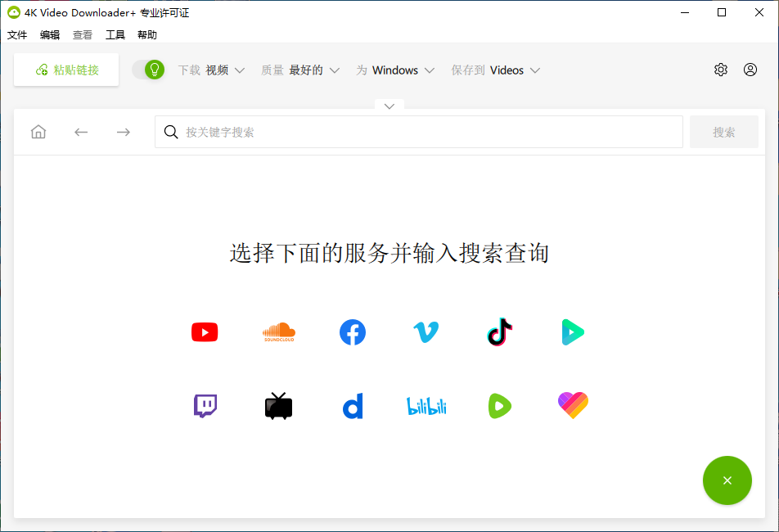Viewport: 779px width, 532px height.
Task: Select the Vimeo service icon
Action: coord(426,332)
